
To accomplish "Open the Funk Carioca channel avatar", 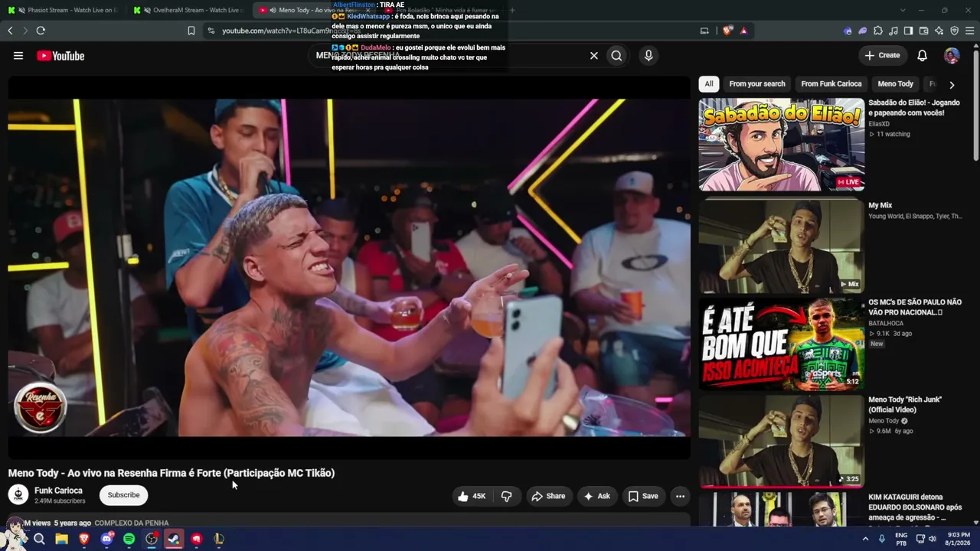I will 18,494.
